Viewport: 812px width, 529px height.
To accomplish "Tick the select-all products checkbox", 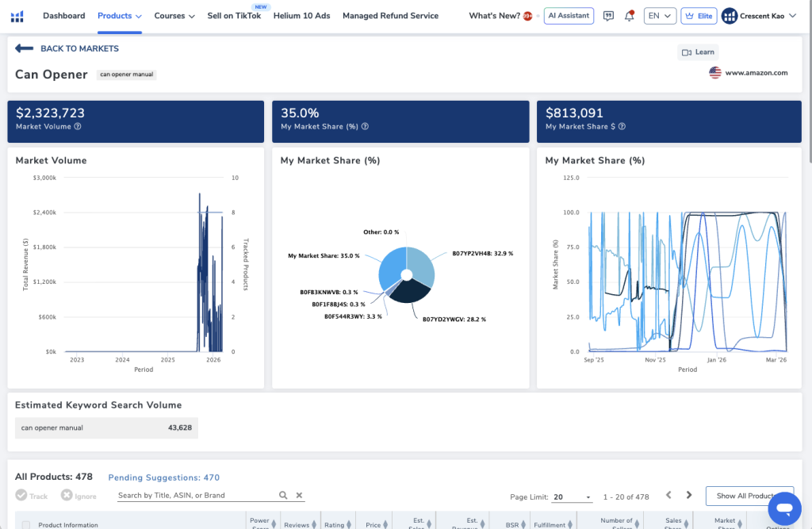I will pos(26,524).
